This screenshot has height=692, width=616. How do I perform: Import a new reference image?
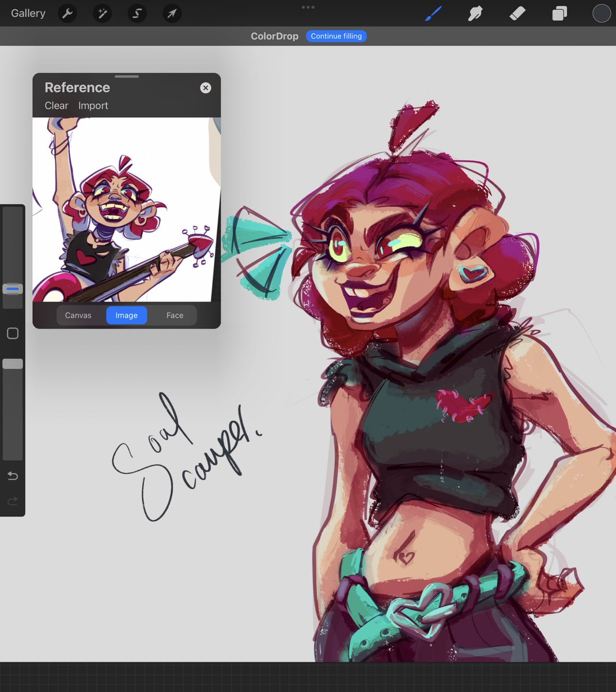click(93, 106)
